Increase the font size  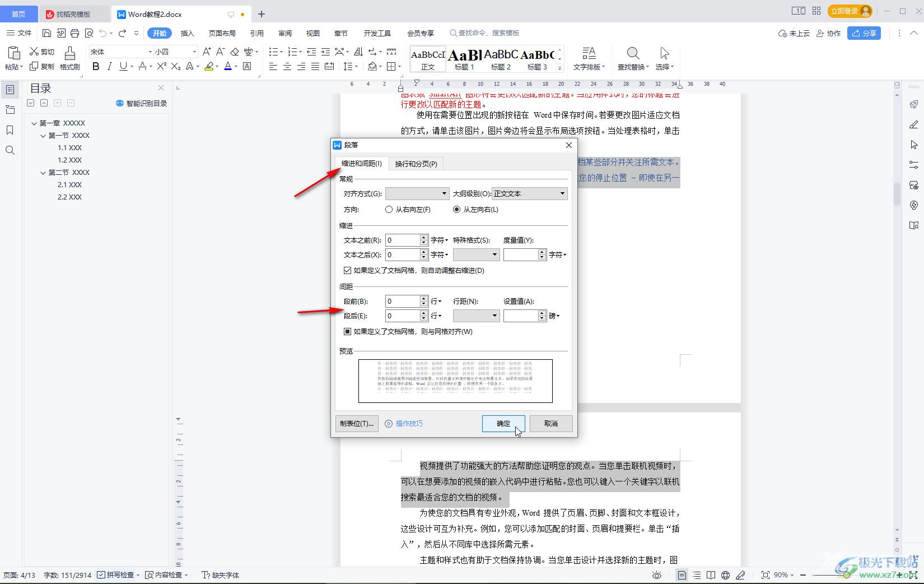(207, 52)
